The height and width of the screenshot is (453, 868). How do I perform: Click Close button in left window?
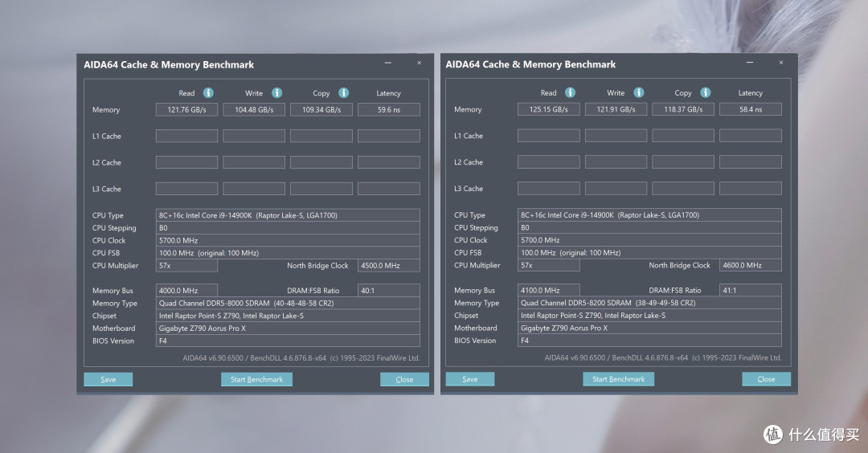[x=404, y=379]
